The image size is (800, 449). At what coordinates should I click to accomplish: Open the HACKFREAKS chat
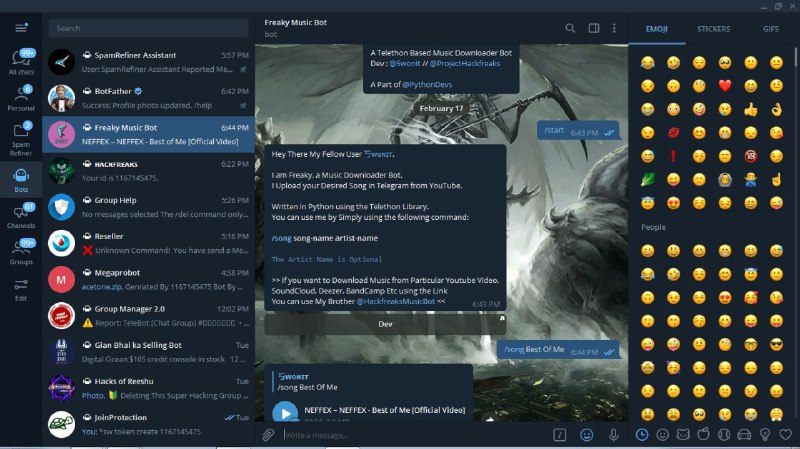coord(148,171)
